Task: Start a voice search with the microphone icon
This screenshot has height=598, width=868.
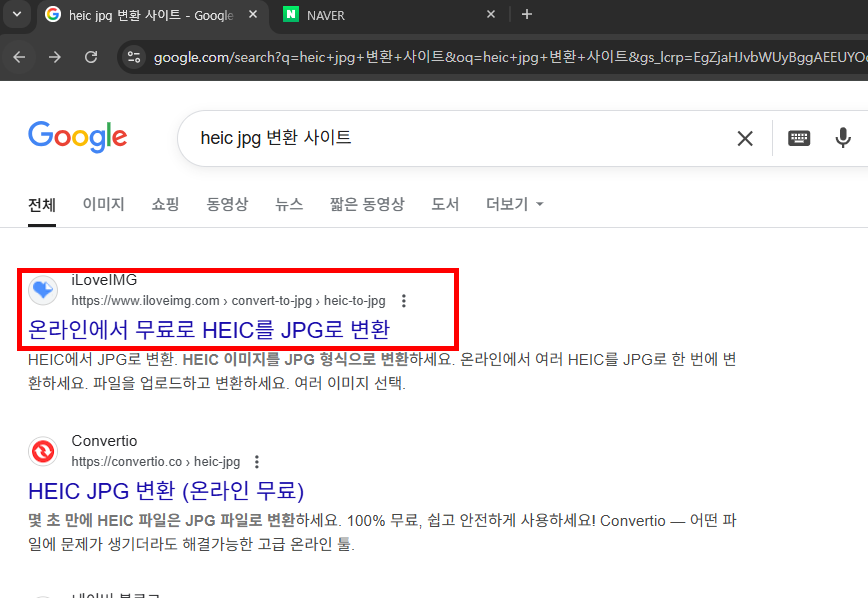Action: (843, 138)
